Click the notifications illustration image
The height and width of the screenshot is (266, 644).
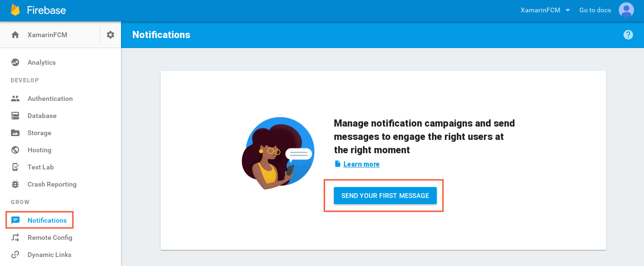pyautogui.click(x=278, y=153)
